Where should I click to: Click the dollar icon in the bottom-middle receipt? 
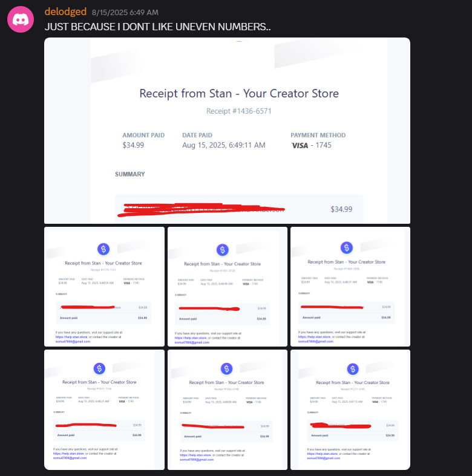click(x=226, y=369)
